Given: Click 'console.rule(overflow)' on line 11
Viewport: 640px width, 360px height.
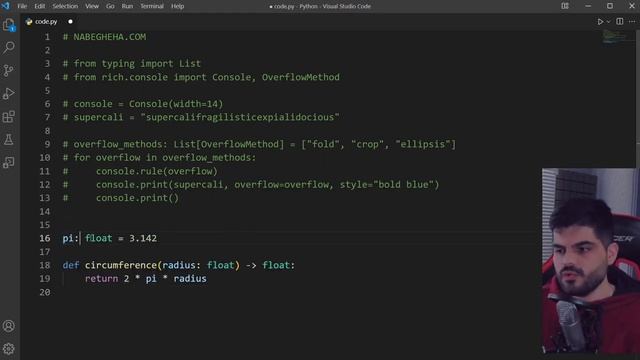Looking at the screenshot, I should (x=157, y=171).
